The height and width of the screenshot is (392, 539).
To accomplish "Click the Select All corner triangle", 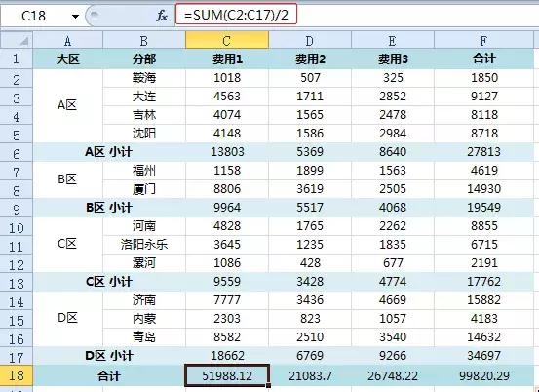I will pos(17,40).
